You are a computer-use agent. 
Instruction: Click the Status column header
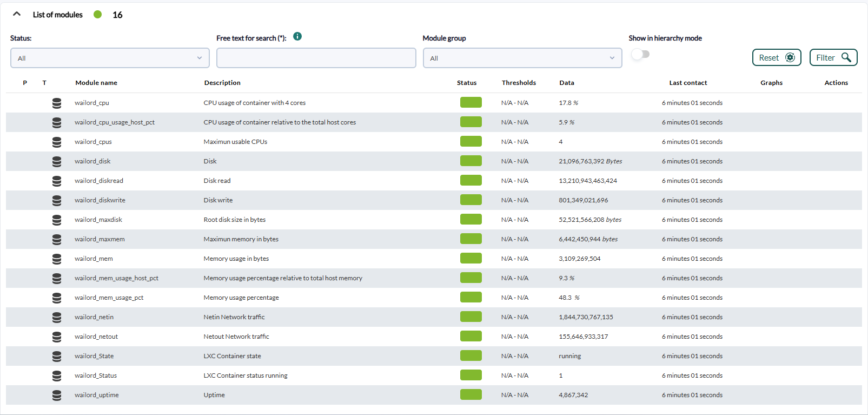(x=467, y=83)
